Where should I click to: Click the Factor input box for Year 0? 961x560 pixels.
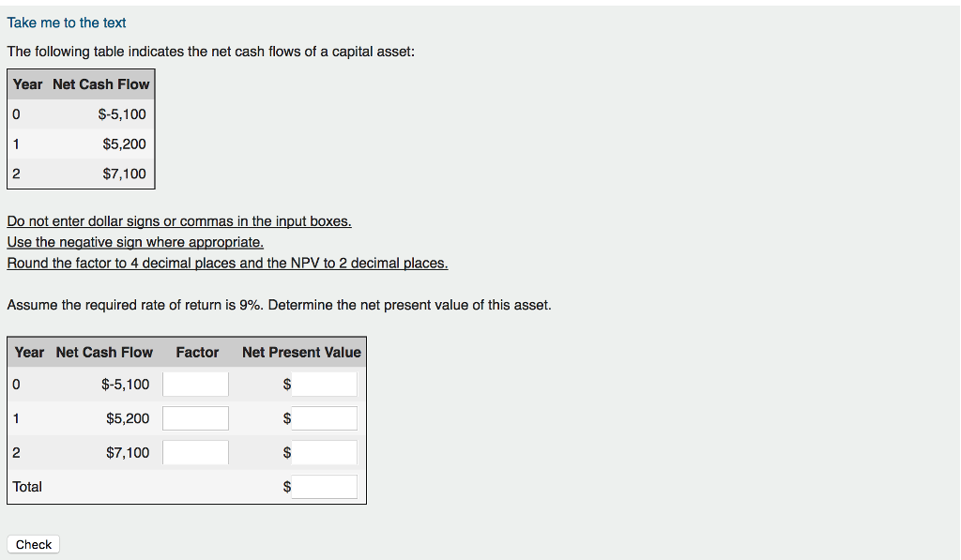coord(195,384)
